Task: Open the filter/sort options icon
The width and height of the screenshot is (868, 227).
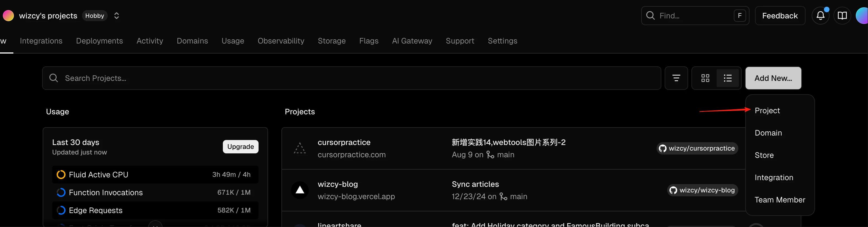Action: pos(676,78)
